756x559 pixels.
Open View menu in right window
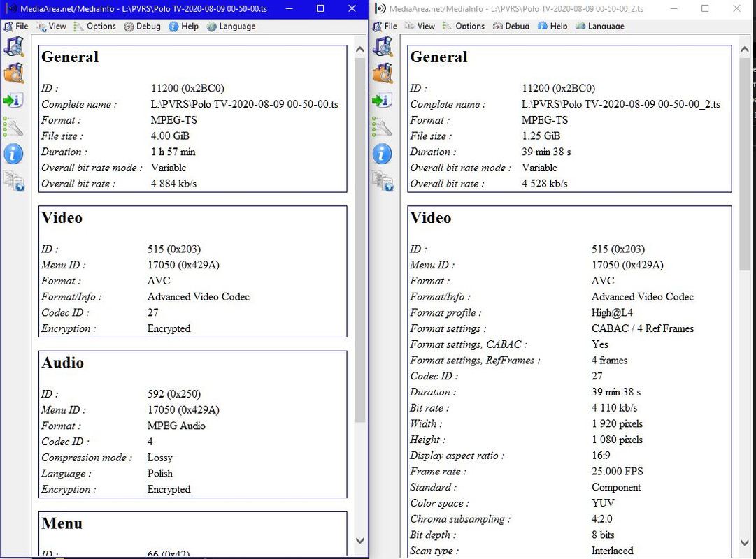[420, 26]
